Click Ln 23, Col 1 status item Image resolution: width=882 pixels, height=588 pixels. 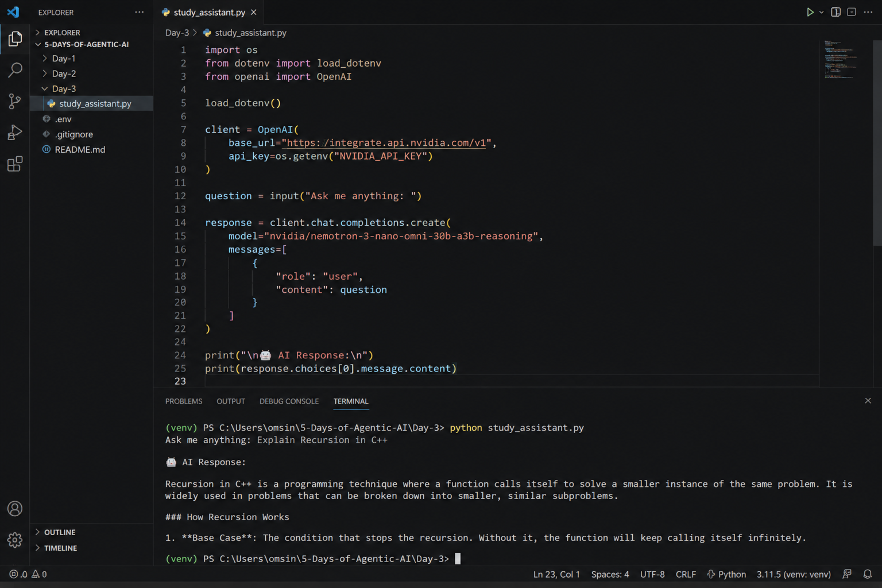(x=556, y=574)
